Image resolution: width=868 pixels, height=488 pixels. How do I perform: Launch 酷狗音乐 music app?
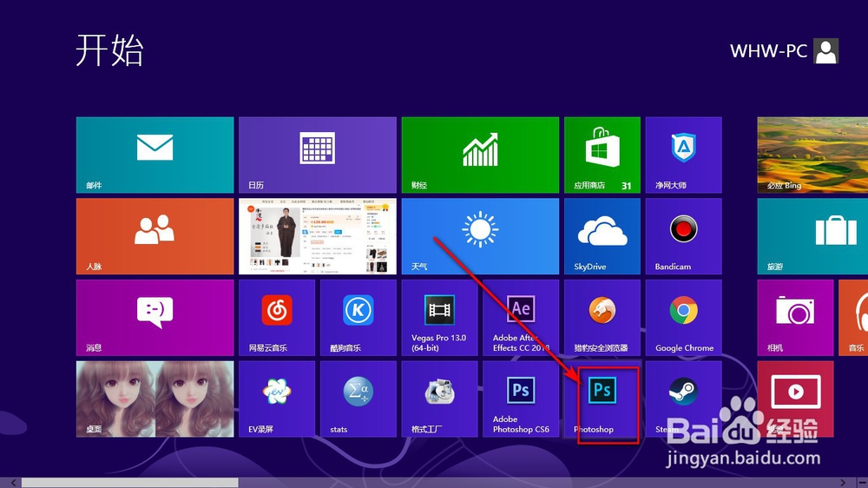point(358,318)
